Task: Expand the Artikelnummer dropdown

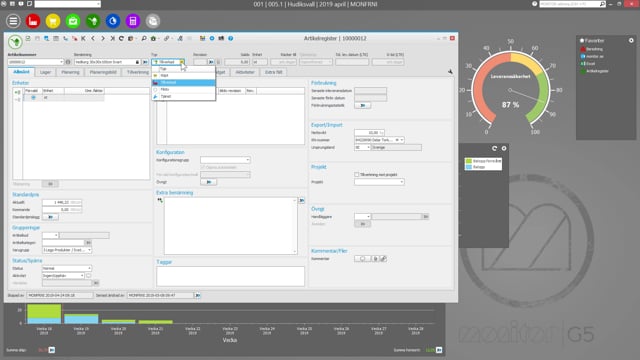Action: [x=62, y=62]
